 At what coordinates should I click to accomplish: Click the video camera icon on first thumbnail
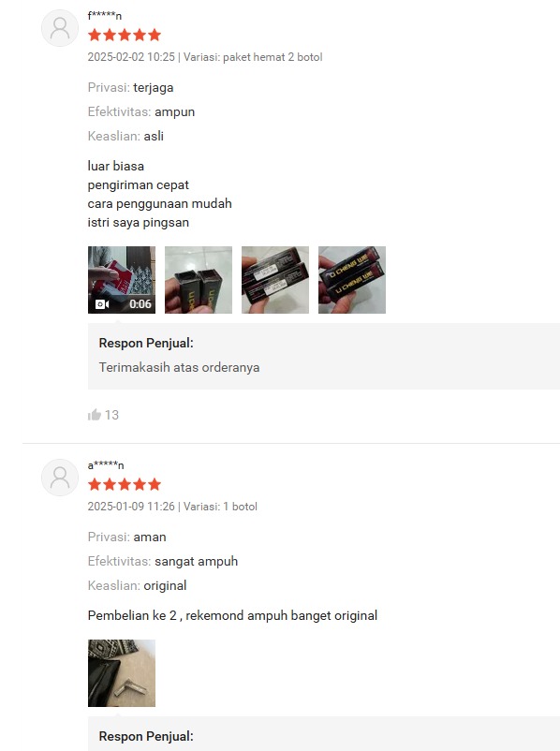[102, 304]
